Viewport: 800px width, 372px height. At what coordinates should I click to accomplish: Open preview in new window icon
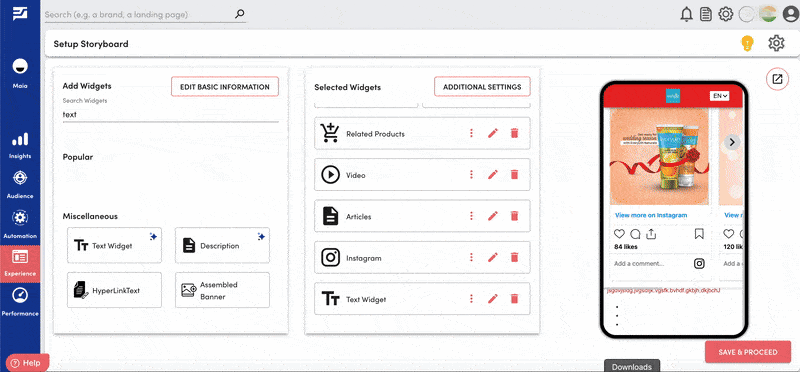[x=777, y=79]
